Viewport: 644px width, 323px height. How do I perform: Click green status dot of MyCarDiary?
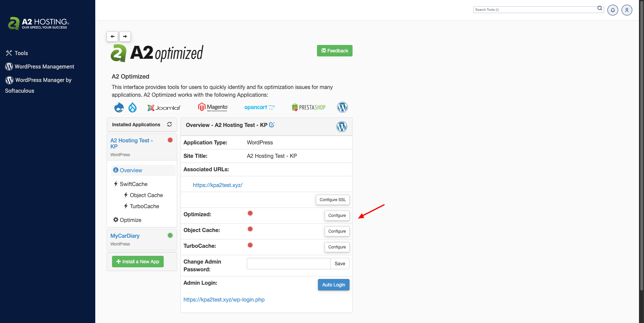pyautogui.click(x=170, y=235)
